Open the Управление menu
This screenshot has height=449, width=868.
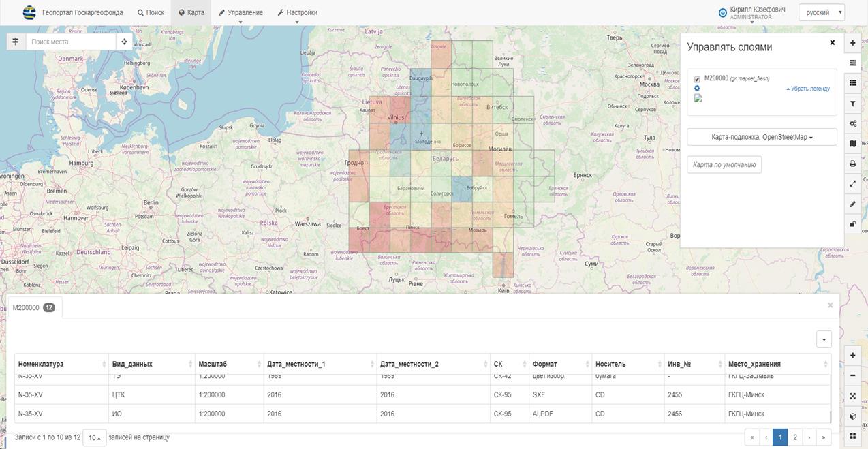241,12
